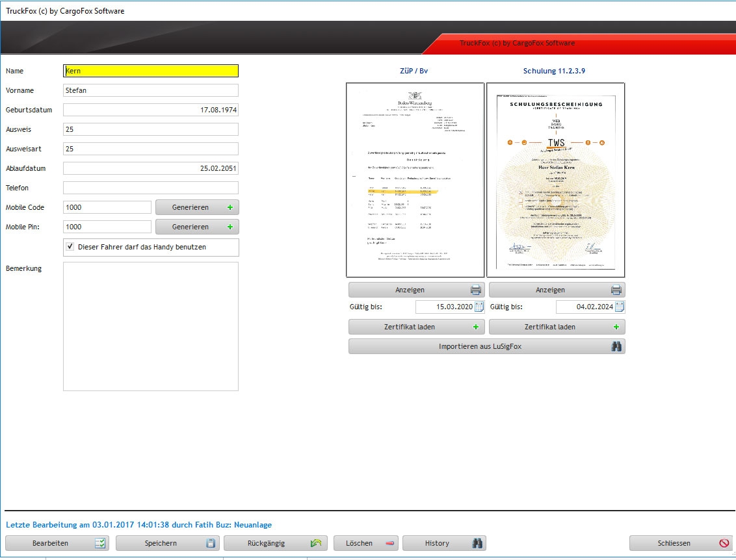Click the Mobile Code field with 1000

107,207
